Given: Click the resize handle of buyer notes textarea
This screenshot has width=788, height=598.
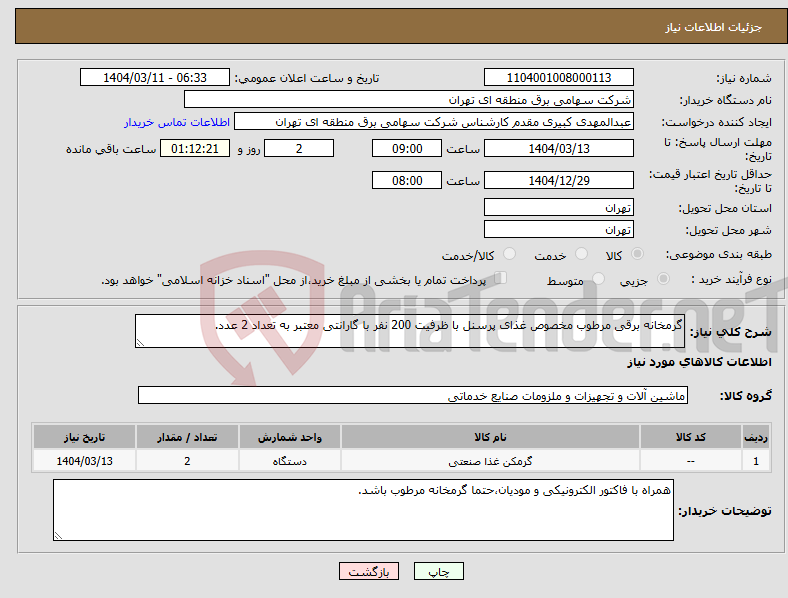Looking at the screenshot, I should click(58, 536).
